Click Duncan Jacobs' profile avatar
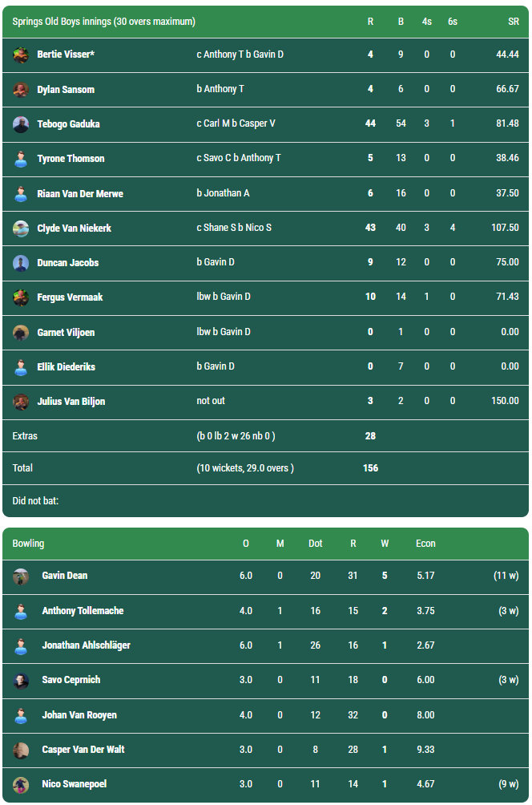 [21, 263]
